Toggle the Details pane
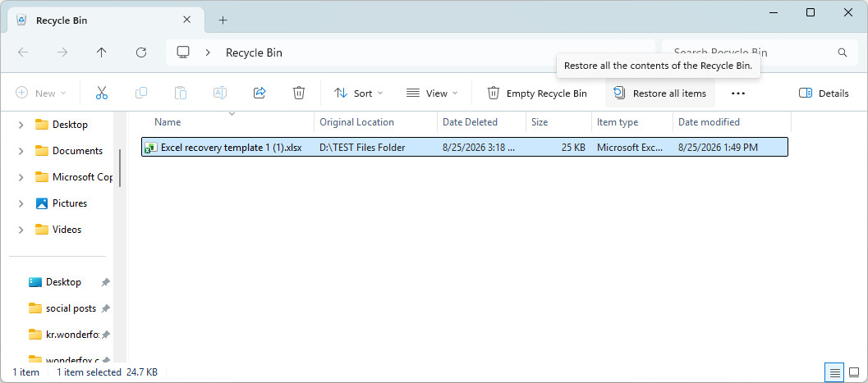This screenshot has height=383, width=868. click(824, 93)
